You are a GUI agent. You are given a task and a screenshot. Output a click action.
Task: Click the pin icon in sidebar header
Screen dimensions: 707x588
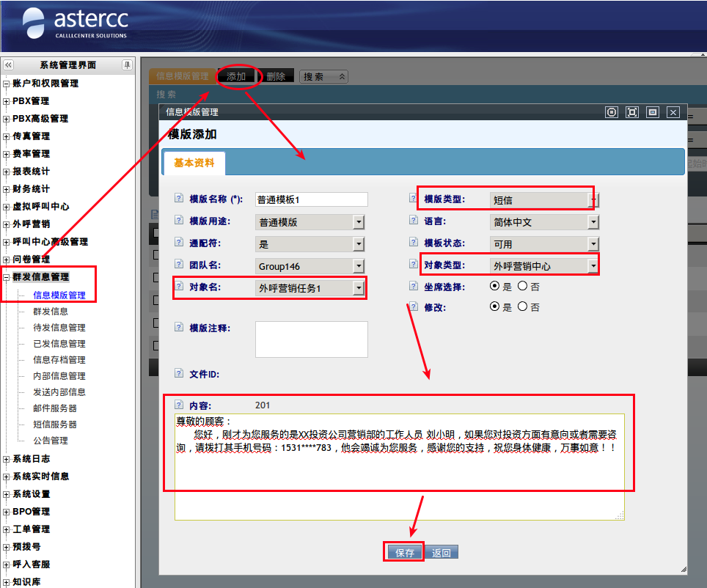(127, 65)
